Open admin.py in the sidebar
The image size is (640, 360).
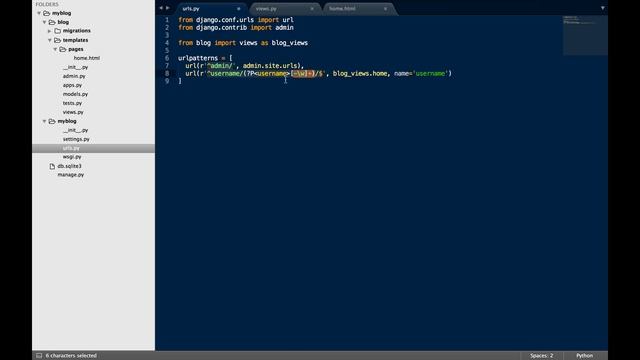click(74, 76)
